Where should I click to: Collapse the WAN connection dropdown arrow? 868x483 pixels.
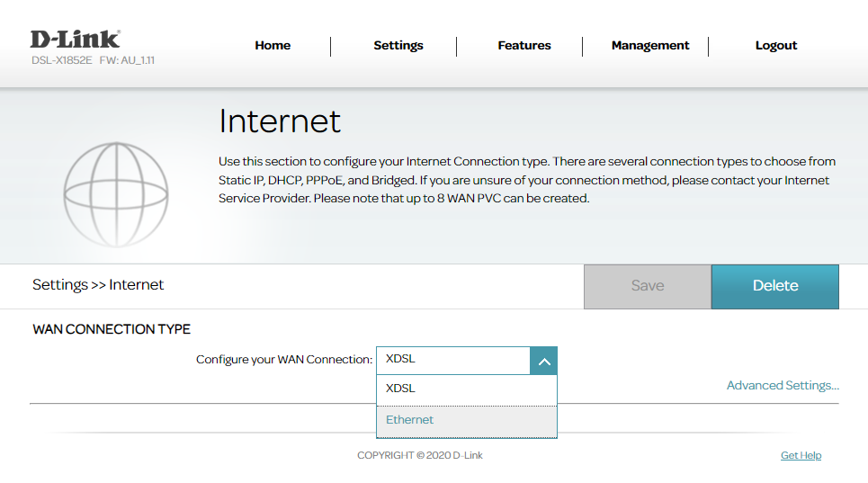coord(543,361)
